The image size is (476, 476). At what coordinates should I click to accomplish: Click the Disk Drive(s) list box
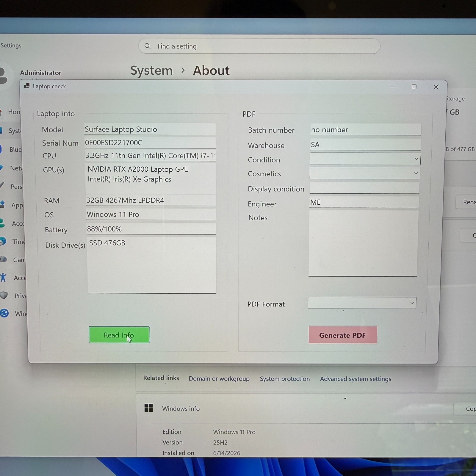coord(152,265)
